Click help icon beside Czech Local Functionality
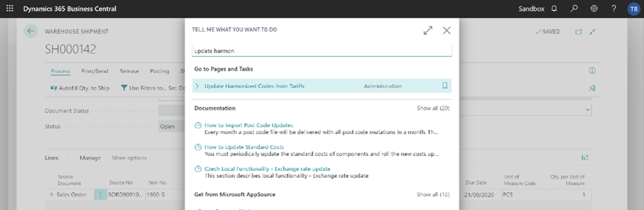 tap(198, 169)
